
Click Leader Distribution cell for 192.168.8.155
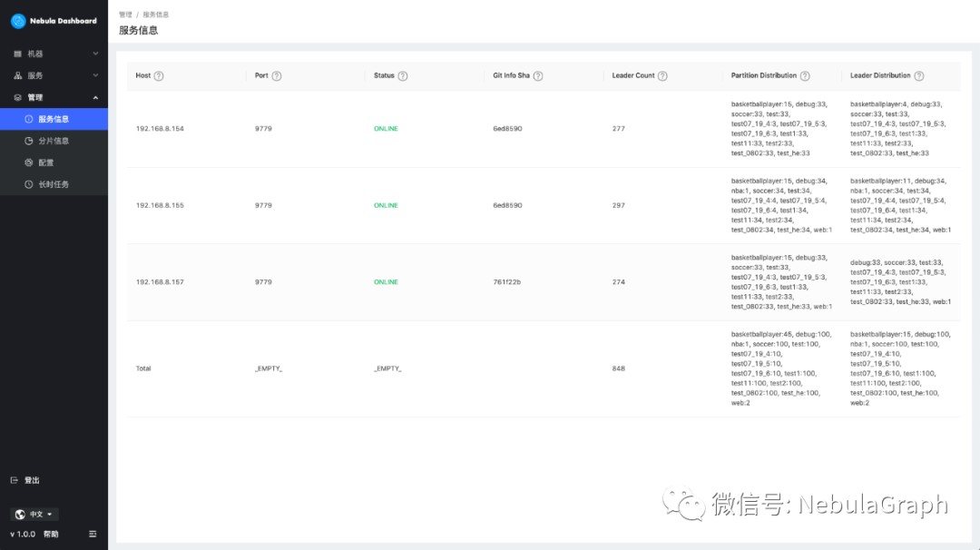tap(901, 206)
